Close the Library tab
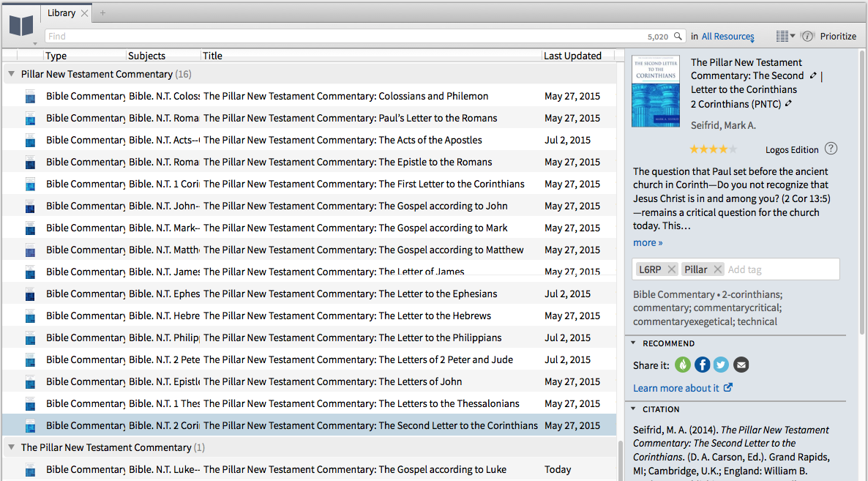Screen dimensions: 868x481 click(x=84, y=13)
